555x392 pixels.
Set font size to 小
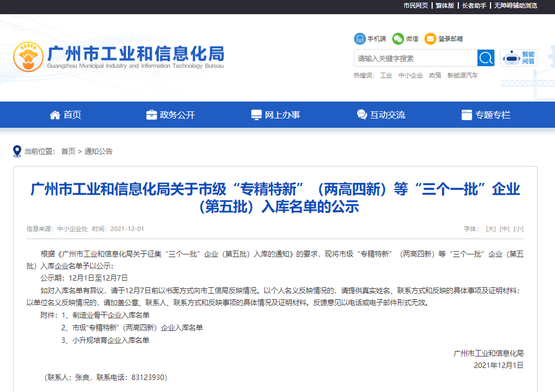pyautogui.click(x=518, y=229)
